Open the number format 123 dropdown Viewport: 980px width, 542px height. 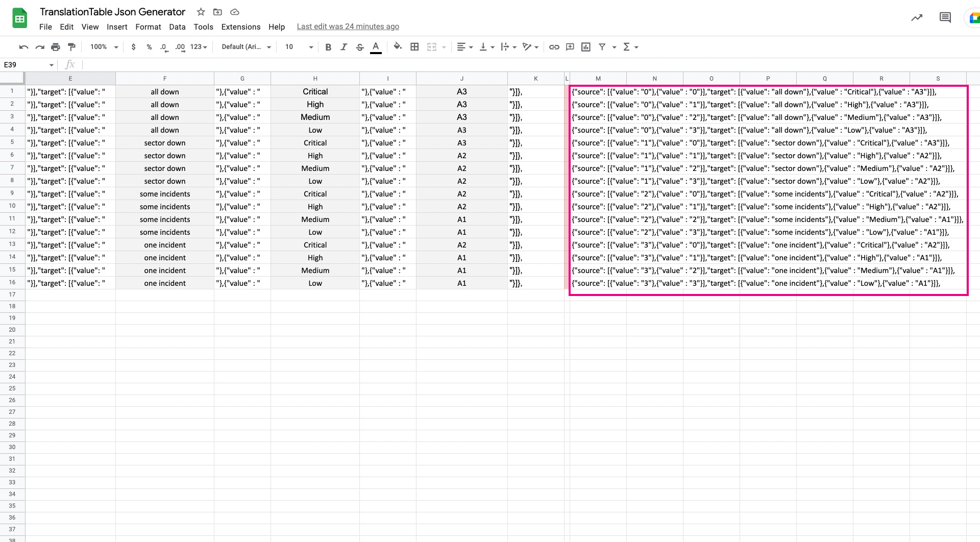[x=199, y=47]
